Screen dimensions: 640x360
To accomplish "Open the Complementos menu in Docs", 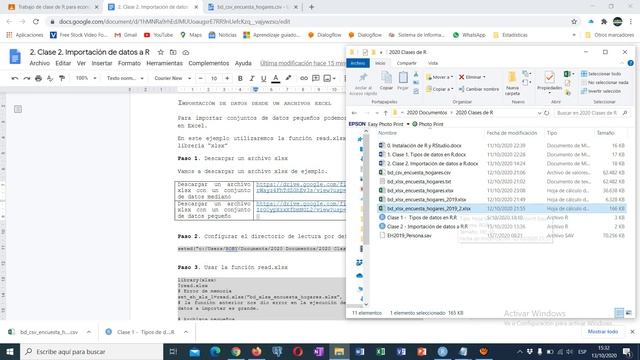I will point(209,63).
